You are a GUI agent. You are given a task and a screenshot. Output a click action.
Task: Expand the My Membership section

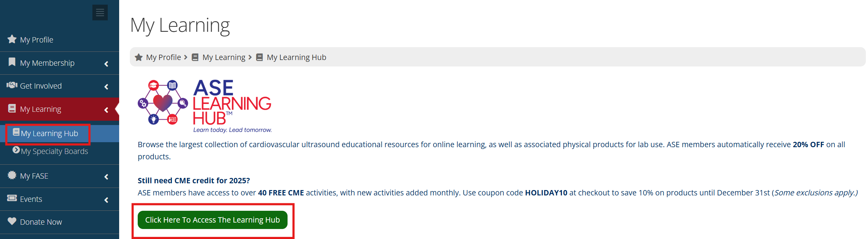[x=106, y=63]
